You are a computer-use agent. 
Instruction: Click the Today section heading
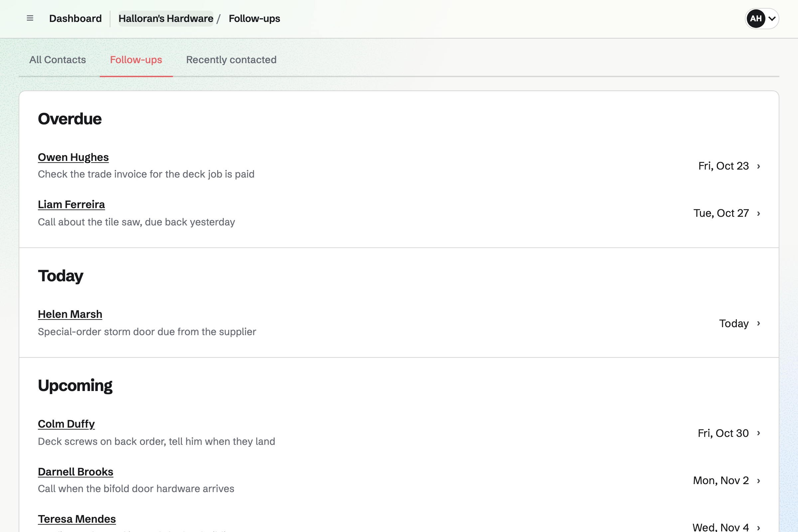[x=61, y=276]
